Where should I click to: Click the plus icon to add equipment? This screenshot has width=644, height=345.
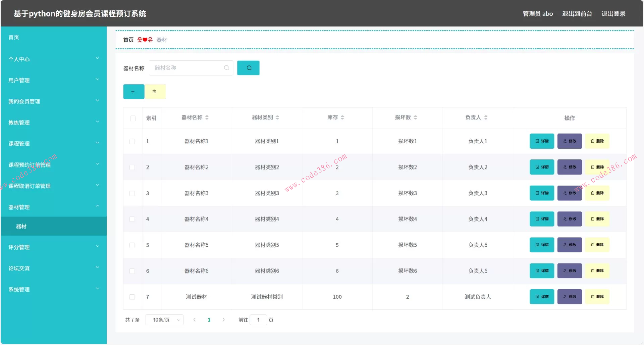tap(133, 92)
